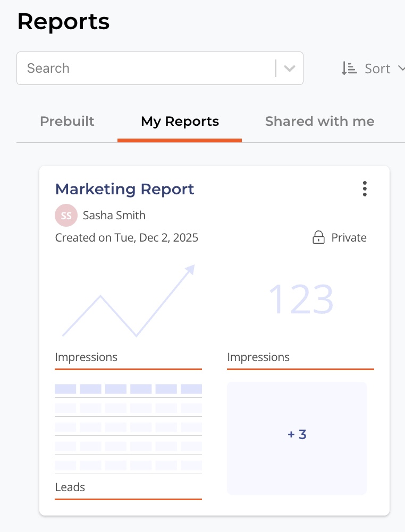The height and width of the screenshot is (532, 405).
Task: Expand the search box dropdown chevron
Action: pos(290,68)
